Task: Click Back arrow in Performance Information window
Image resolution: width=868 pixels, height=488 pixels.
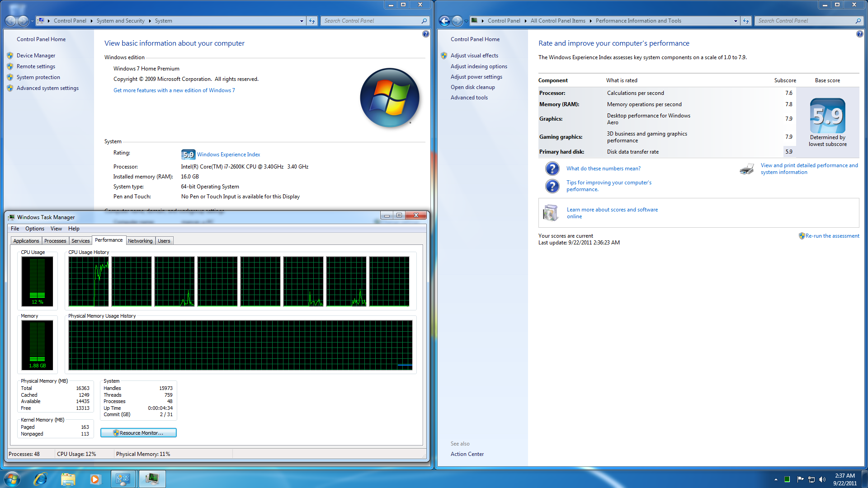Action: (444, 21)
